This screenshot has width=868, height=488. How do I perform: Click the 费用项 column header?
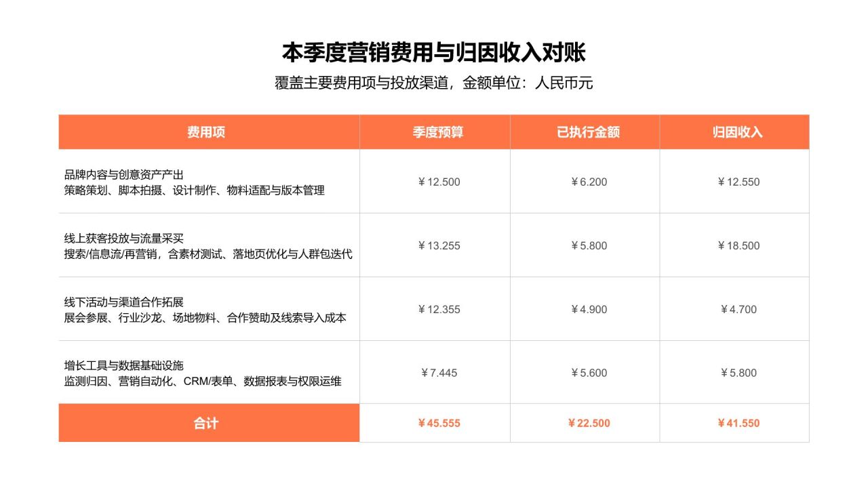pos(206,132)
